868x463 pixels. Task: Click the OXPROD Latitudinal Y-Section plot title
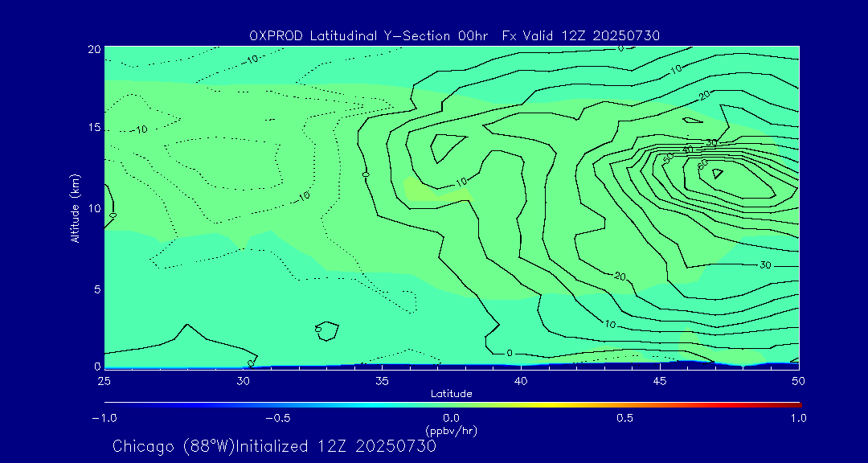455,35
